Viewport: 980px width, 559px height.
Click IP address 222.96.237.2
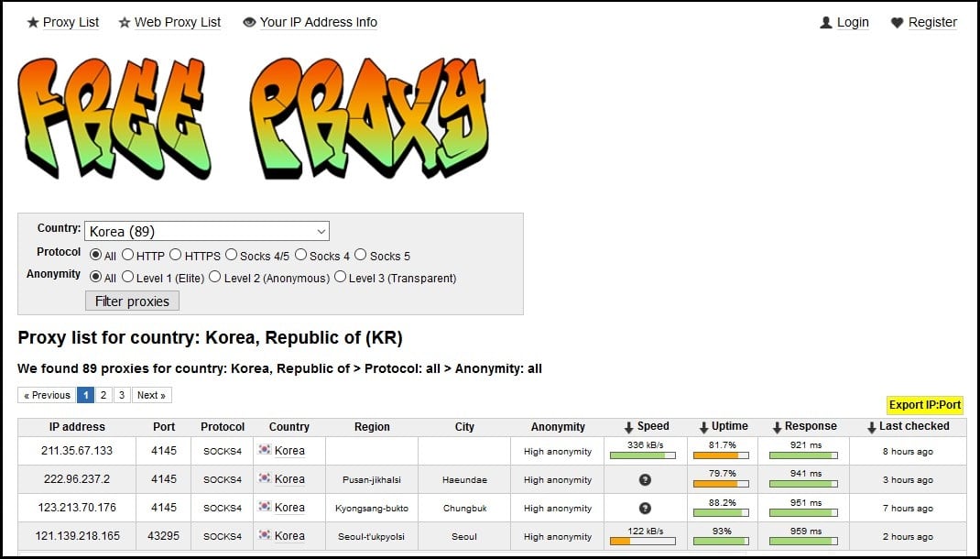coord(77,479)
